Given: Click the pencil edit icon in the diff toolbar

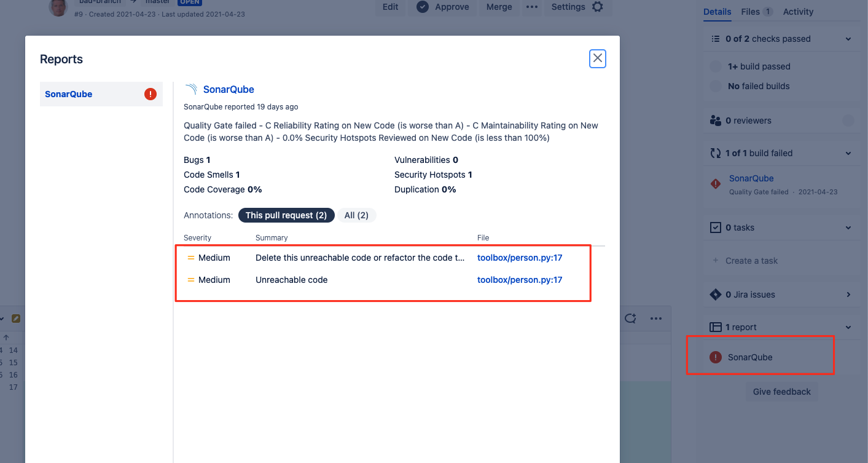Looking at the screenshot, I should pos(16,319).
